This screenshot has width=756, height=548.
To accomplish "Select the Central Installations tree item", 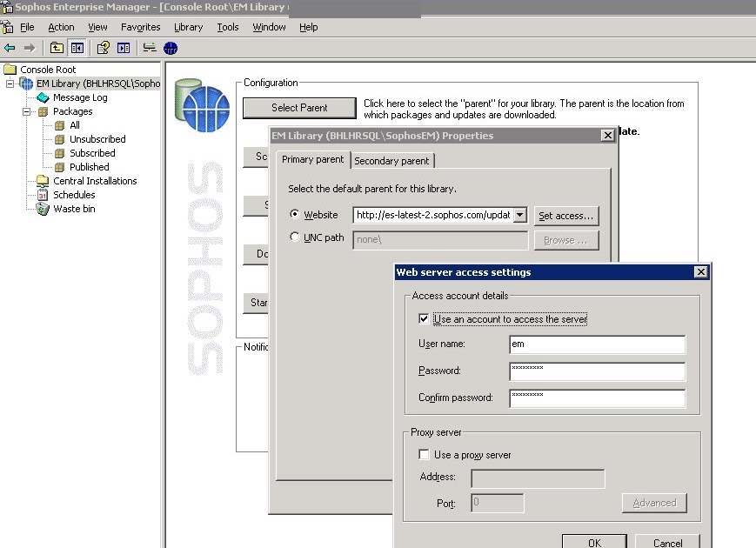I will (95, 181).
